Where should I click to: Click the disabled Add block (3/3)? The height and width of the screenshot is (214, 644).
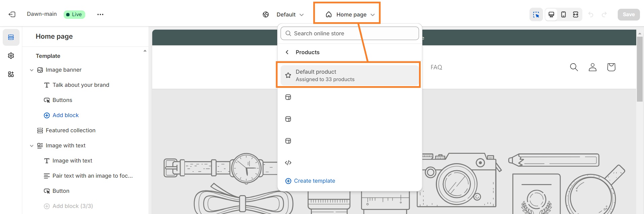point(68,206)
